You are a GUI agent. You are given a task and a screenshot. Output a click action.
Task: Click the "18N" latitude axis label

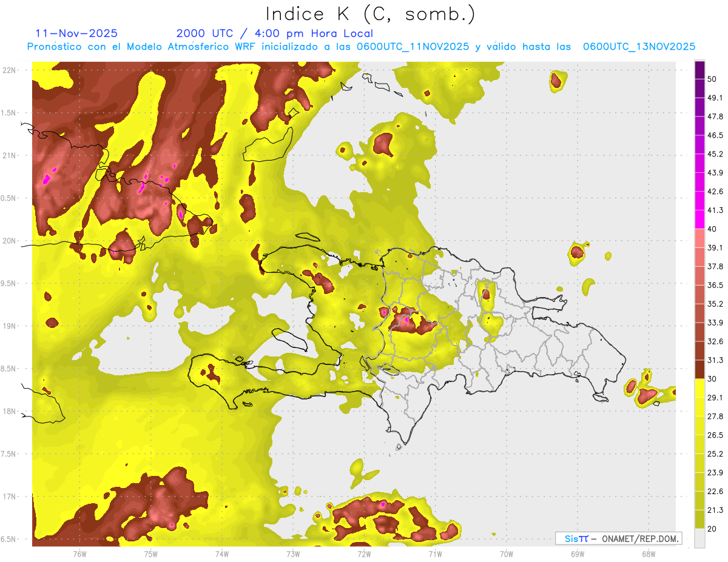pyautogui.click(x=9, y=412)
